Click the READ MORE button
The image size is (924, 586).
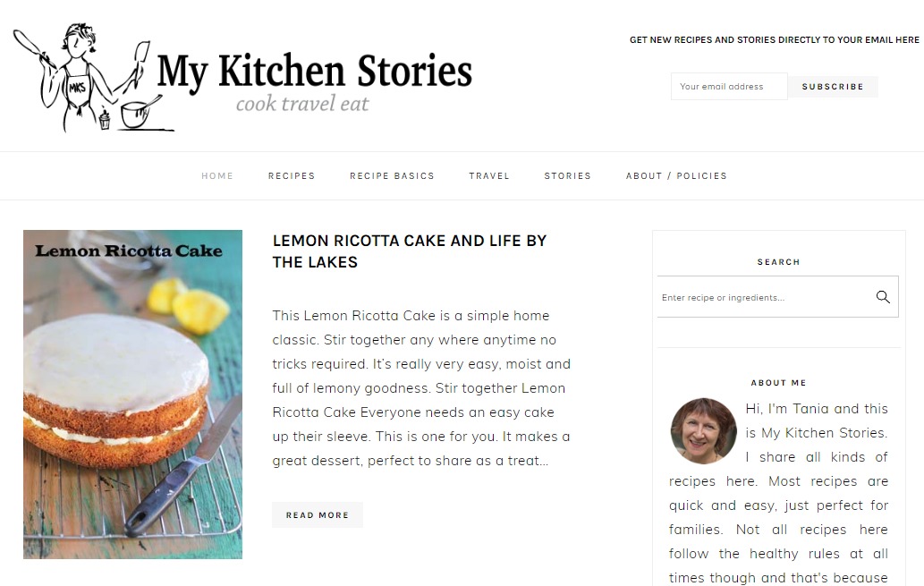[x=318, y=514]
